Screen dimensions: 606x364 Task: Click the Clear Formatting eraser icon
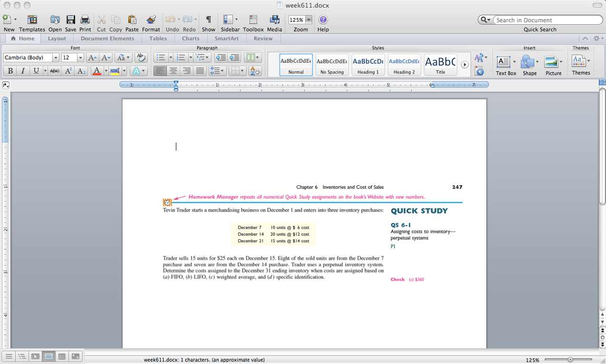click(x=141, y=57)
